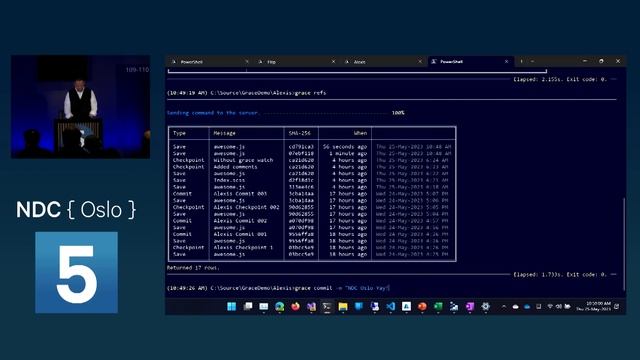Viewport: 640px width, 360px height.
Task: Click 'Sending command to the server' text
Action: (x=212, y=113)
